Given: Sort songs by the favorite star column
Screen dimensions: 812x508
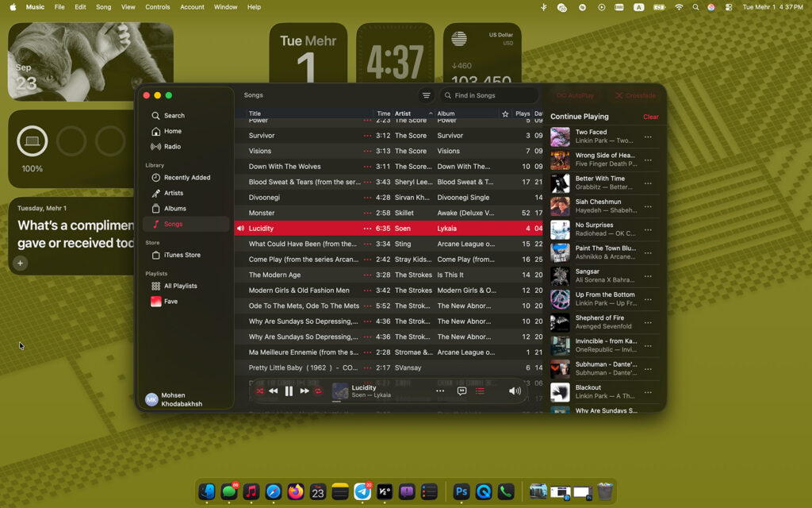Looking at the screenshot, I should point(505,114).
